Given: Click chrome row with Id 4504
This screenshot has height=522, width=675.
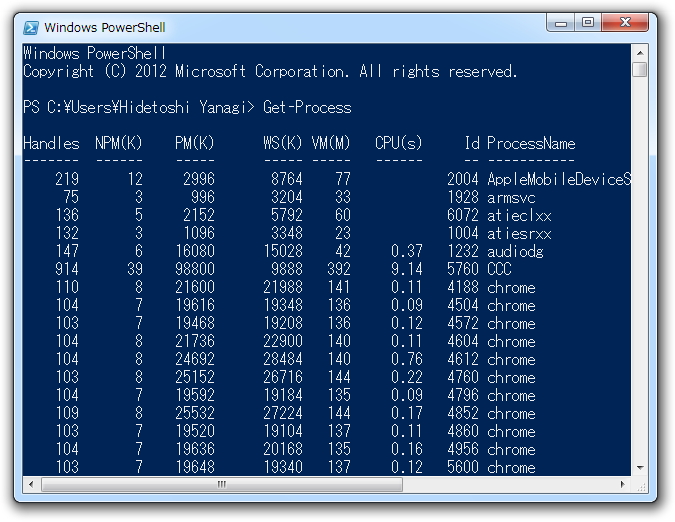Looking at the screenshot, I should click(295, 305).
